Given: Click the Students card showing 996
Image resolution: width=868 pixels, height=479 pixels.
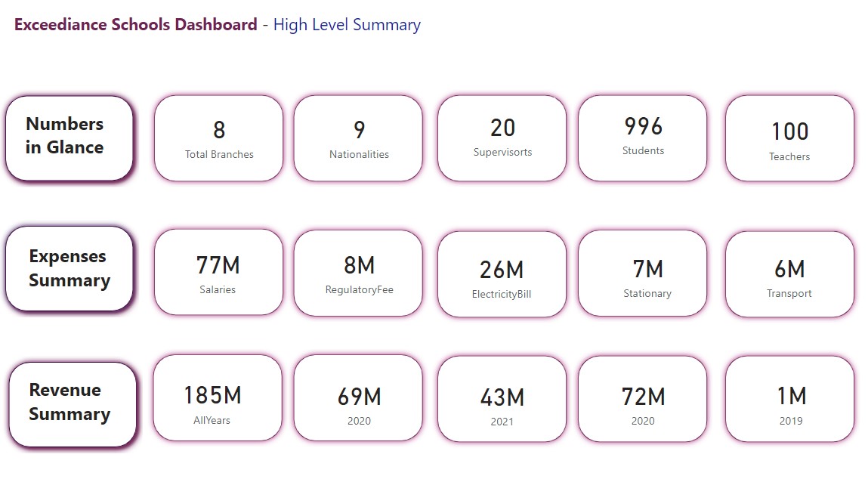Looking at the screenshot, I should 642,138.
